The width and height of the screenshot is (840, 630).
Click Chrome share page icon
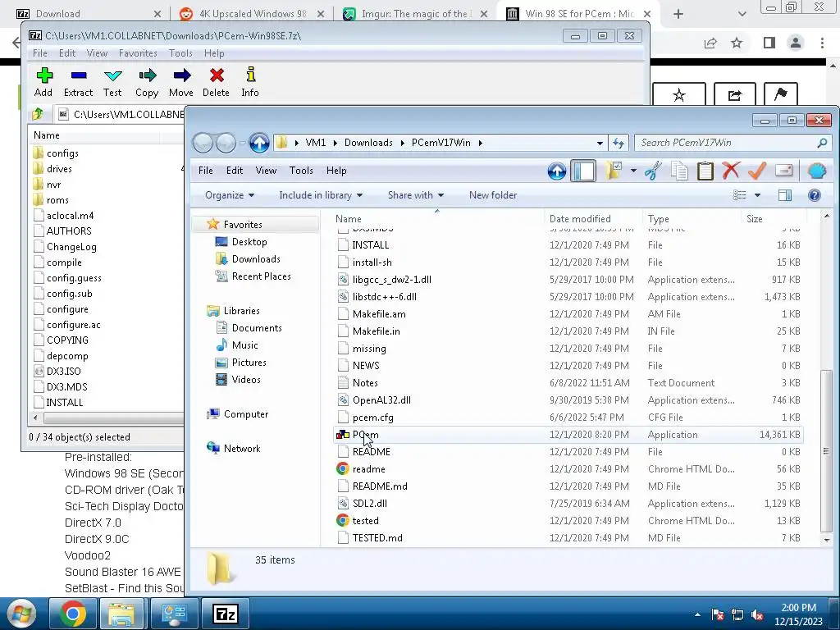tap(710, 43)
